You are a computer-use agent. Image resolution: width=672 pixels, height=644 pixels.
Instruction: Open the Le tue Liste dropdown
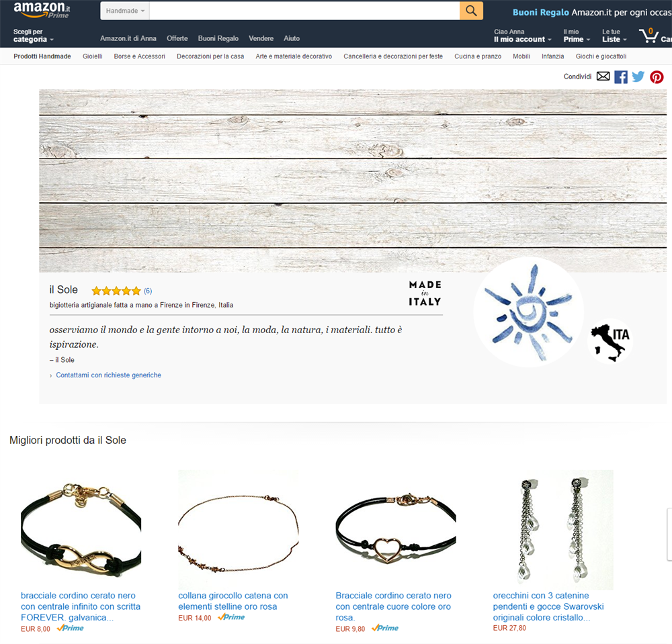[614, 36]
